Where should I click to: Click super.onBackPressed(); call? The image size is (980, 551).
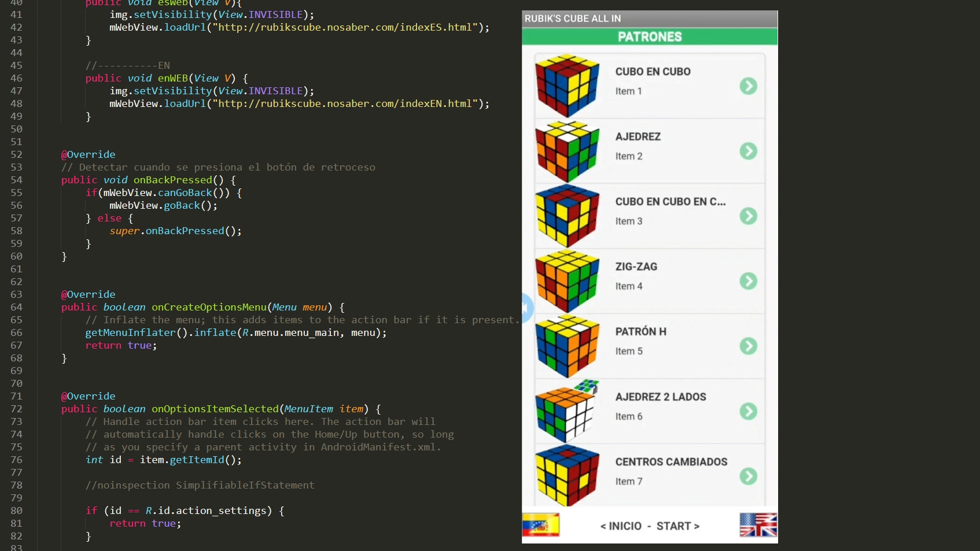(x=176, y=231)
